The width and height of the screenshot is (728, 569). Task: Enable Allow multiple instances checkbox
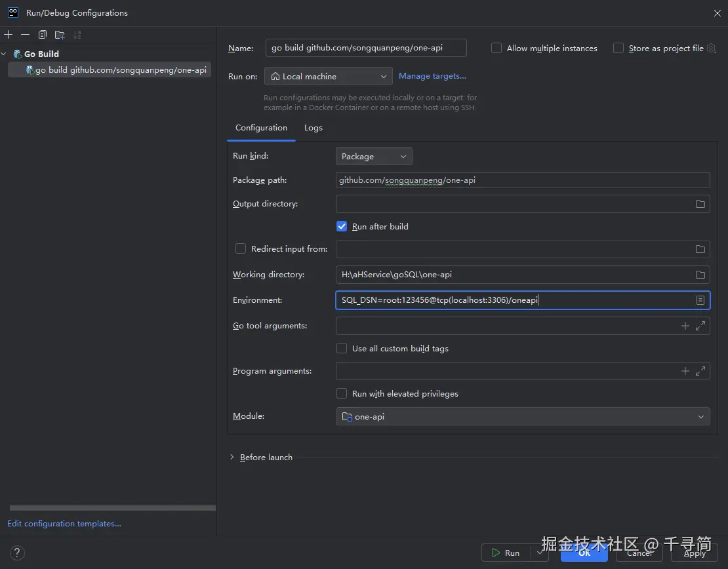[496, 48]
